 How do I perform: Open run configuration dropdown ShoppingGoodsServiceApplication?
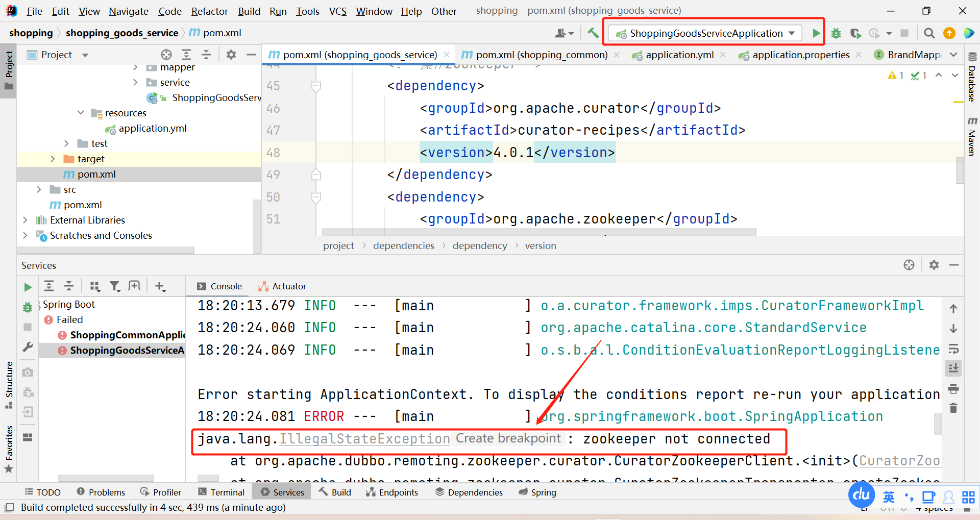[705, 33]
